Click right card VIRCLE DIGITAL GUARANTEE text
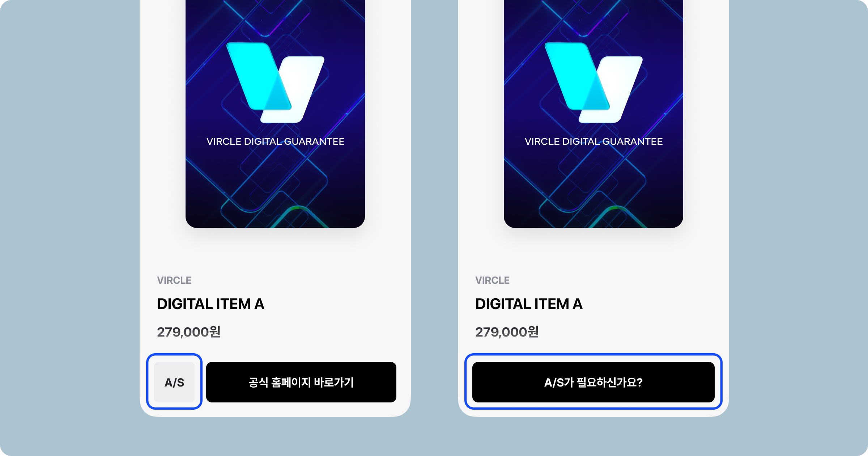Screen dimensions: 868x456 coord(593,142)
